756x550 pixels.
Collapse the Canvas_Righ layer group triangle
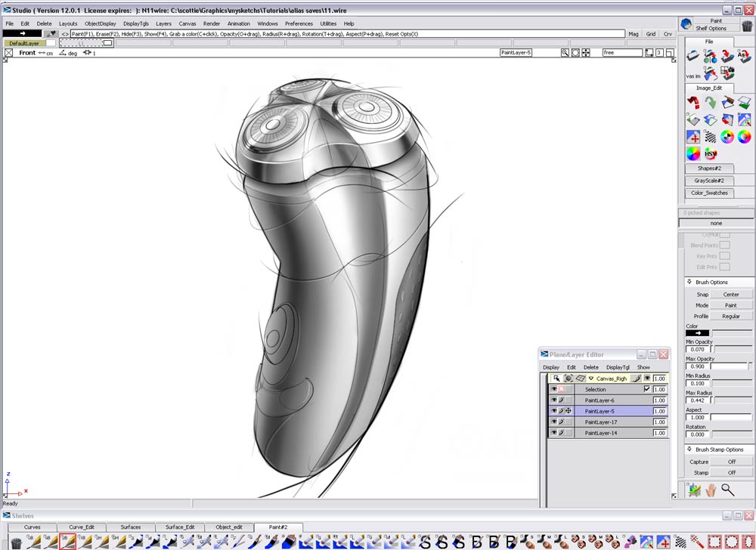click(x=590, y=378)
